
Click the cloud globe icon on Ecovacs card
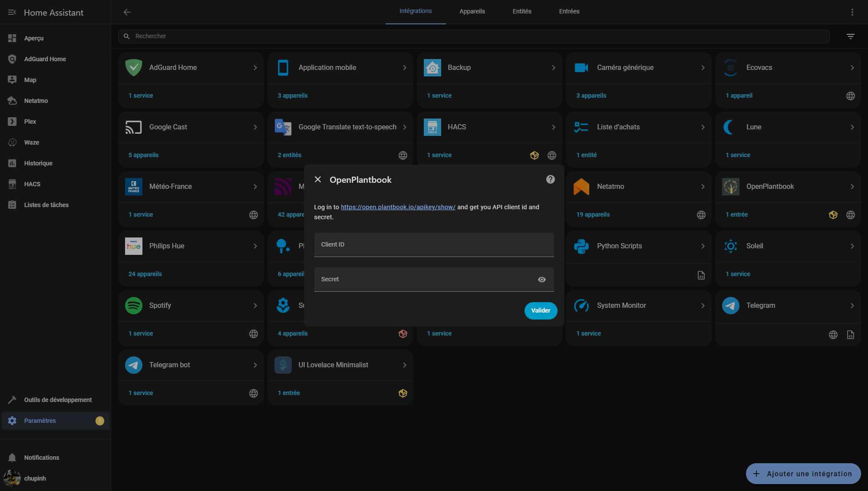tap(850, 96)
